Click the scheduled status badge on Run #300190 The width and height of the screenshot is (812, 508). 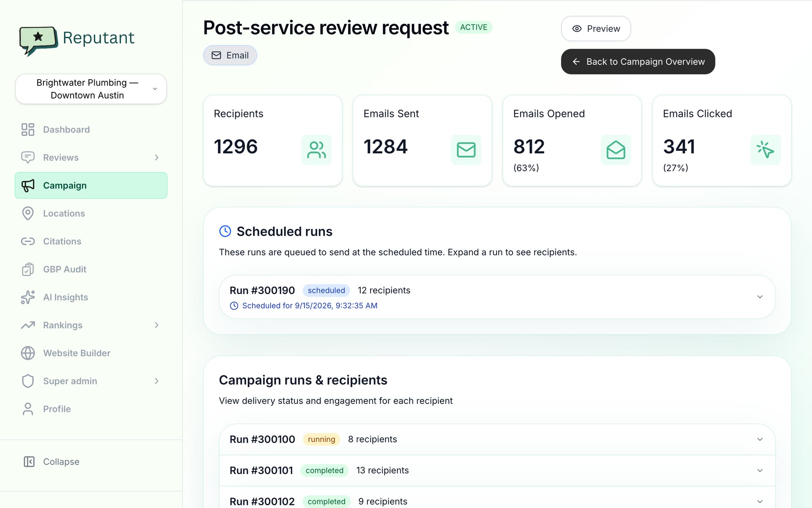pos(326,290)
